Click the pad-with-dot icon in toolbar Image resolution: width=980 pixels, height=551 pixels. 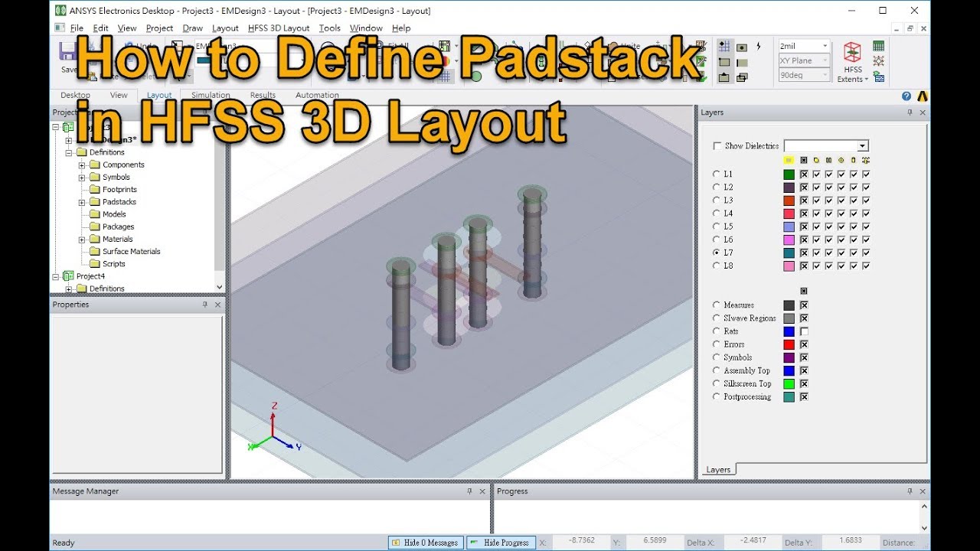click(741, 47)
